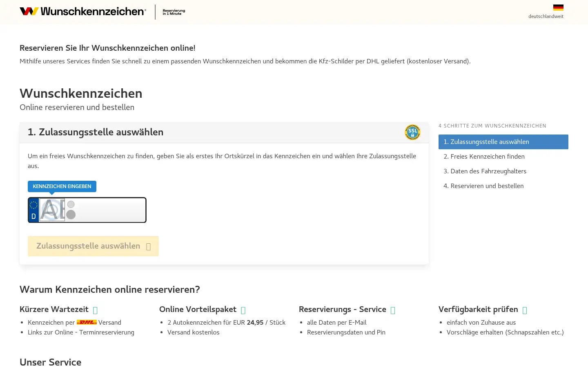588x368 pixels.
Task: Click the 'Unser Service' heading
Action: pos(51,362)
